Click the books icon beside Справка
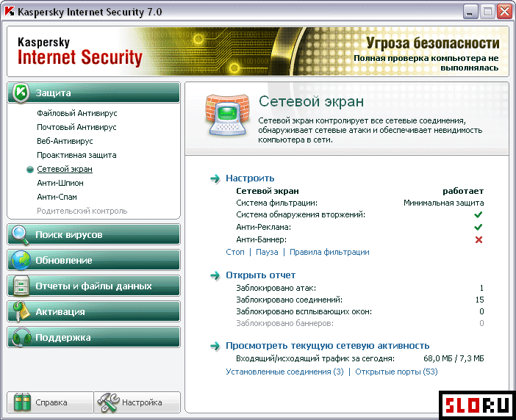Image resolution: width=516 pixels, height=420 pixels. 22,402
